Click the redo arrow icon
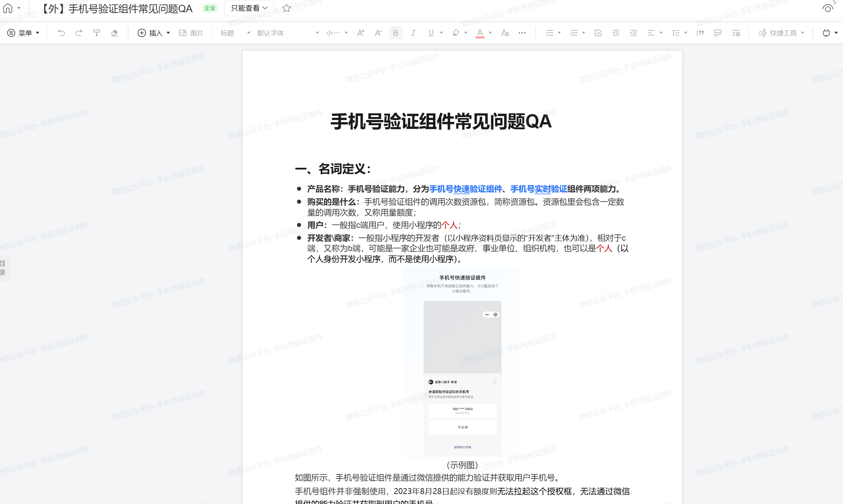Image resolution: width=843 pixels, height=504 pixels. tap(79, 33)
